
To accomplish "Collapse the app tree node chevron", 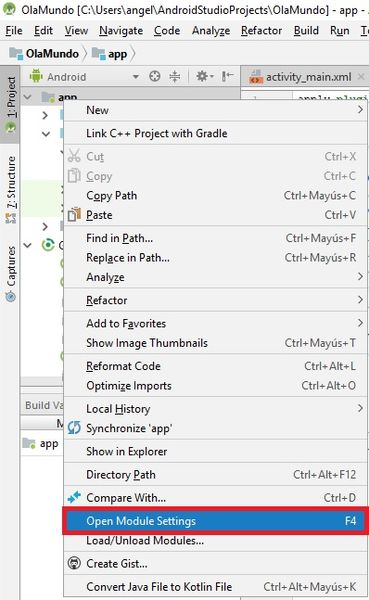I will tap(28, 97).
